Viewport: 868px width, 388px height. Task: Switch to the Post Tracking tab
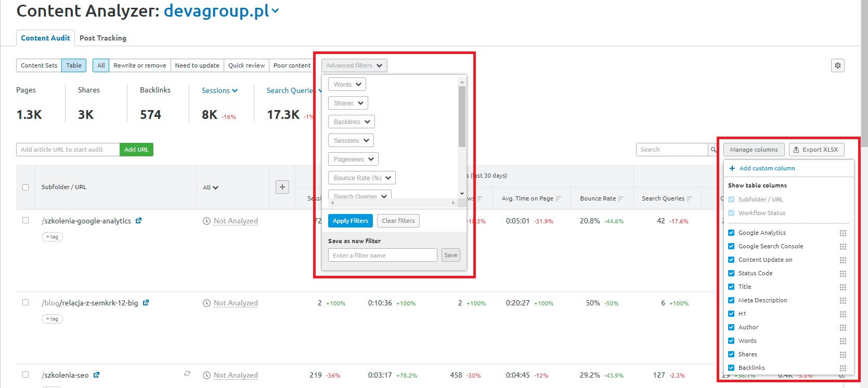coord(102,38)
